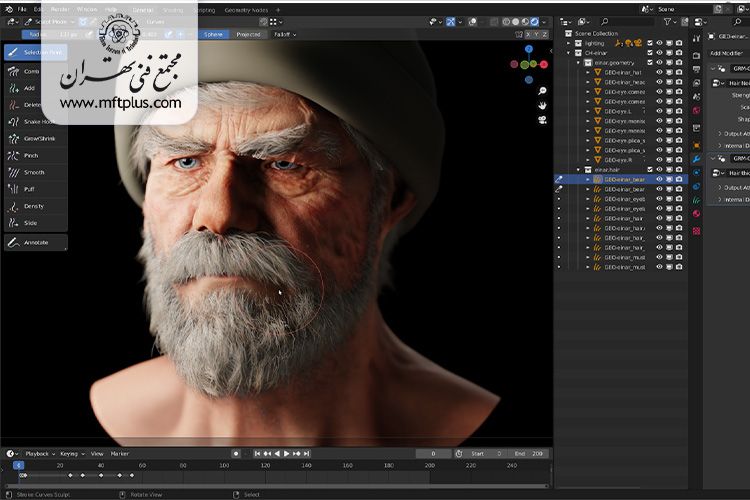Image resolution: width=750 pixels, height=500 pixels.
Task: Jump to the next keyframe
Action: (297, 454)
